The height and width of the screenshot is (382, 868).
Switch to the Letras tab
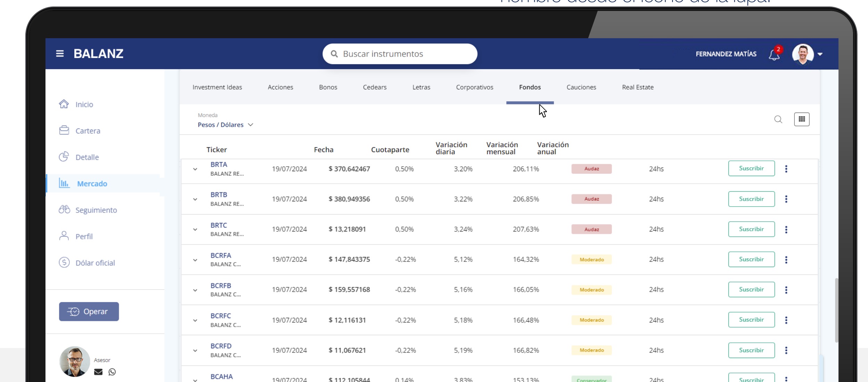[x=422, y=87]
